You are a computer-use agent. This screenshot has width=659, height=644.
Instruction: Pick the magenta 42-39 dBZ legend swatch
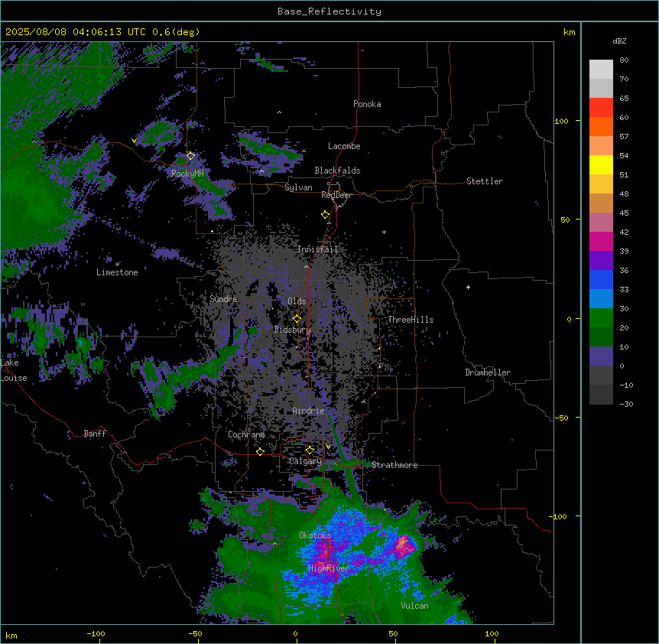[x=601, y=241]
